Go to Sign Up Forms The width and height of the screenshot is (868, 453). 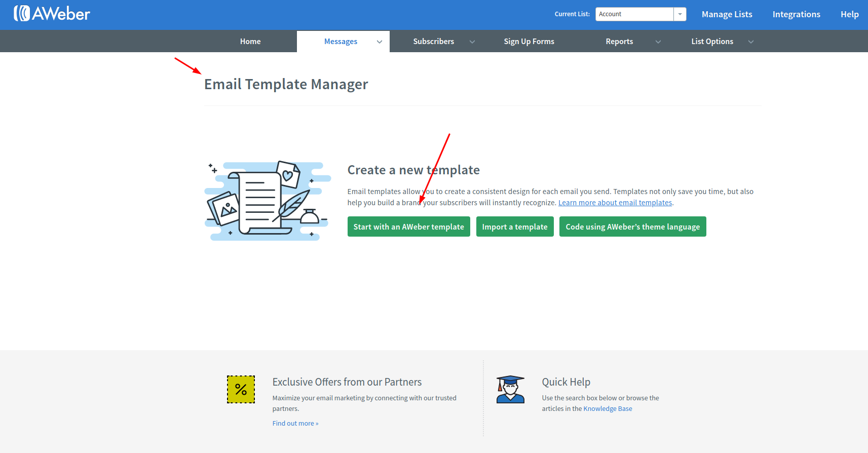click(x=529, y=42)
